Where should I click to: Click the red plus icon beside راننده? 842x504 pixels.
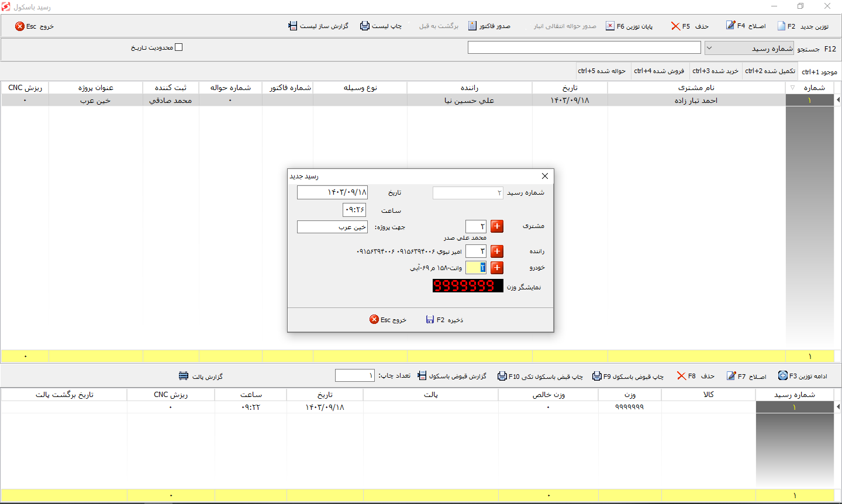point(497,251)
